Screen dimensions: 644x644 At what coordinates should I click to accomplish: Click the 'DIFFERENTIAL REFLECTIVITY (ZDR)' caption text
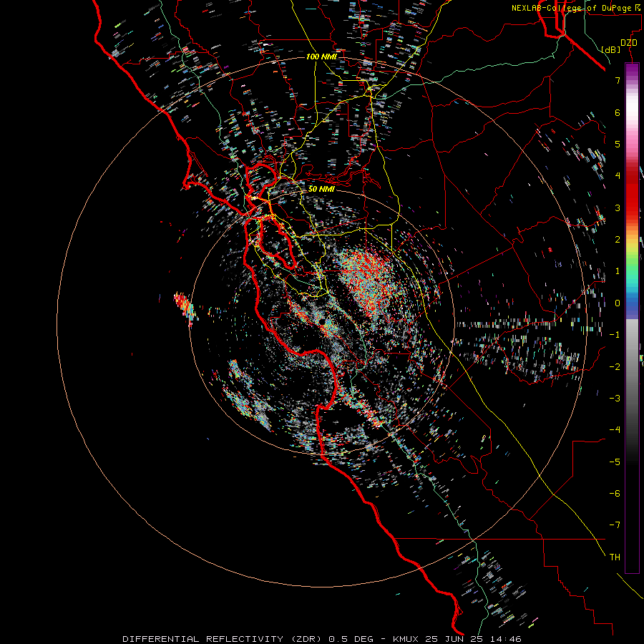pyautogui.click(x=223, y=639)
